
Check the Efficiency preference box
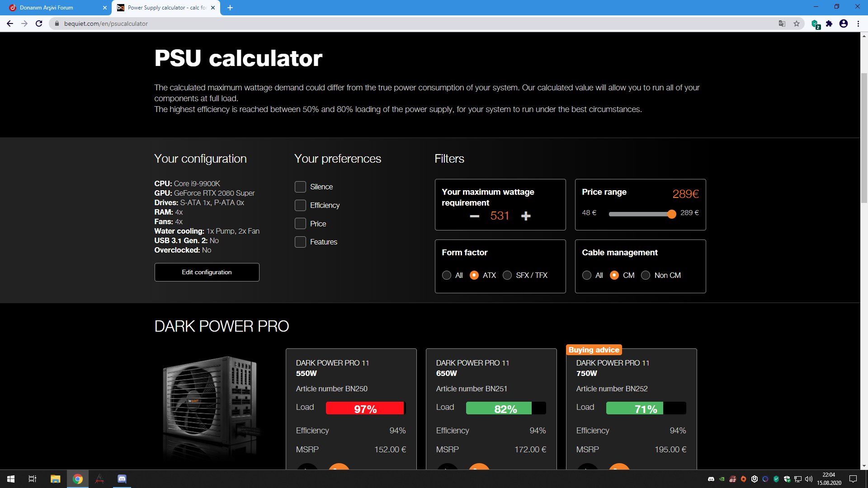(300, 205)
